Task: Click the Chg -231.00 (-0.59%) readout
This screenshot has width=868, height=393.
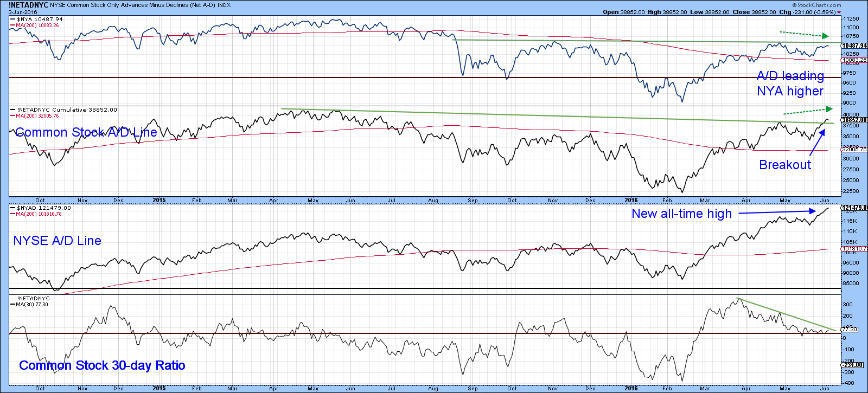Action: tap(810, 12)
